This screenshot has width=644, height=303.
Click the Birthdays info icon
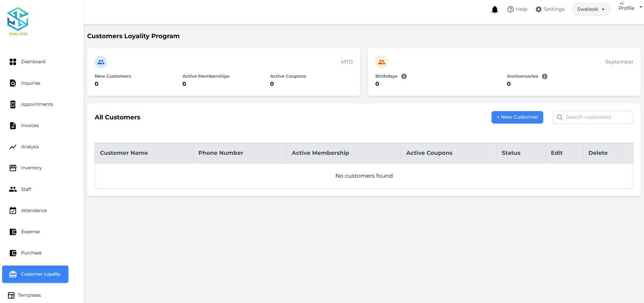(404, 76)
